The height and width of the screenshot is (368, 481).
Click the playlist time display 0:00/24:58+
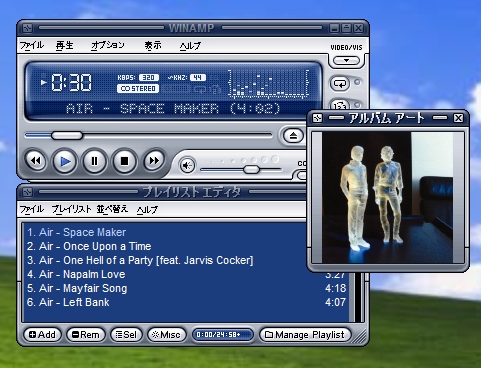(222, 335)
